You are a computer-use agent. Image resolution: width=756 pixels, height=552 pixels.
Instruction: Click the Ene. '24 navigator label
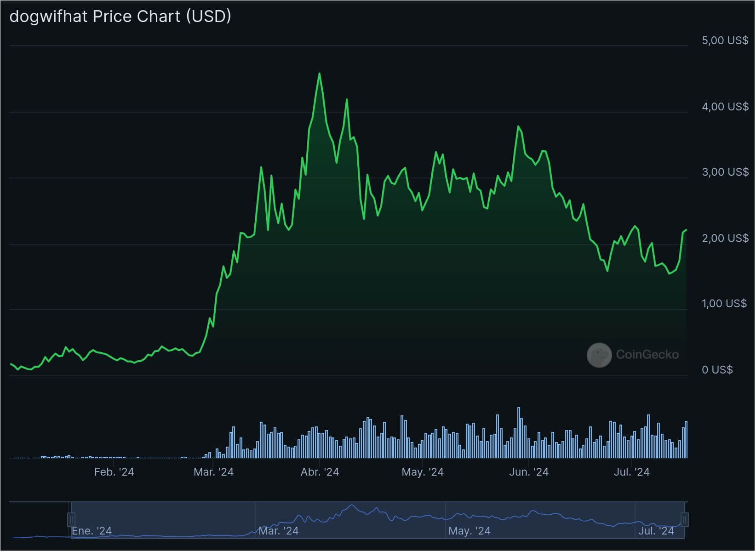(92, 531)
